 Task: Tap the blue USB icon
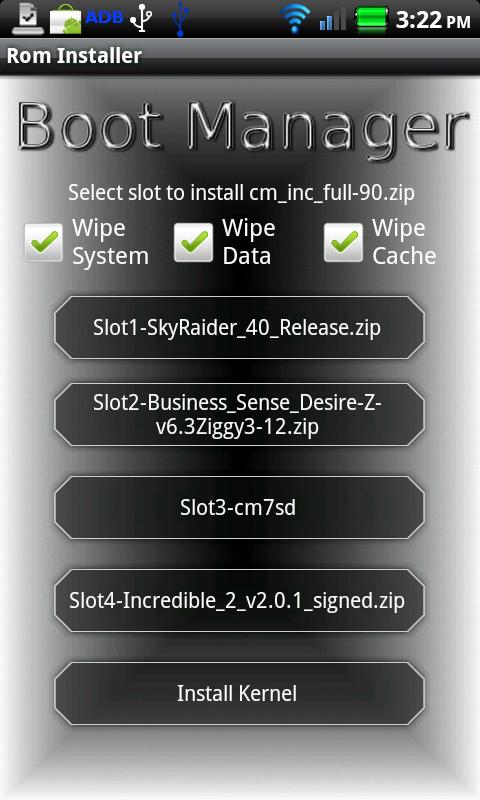tap(180, 19)
